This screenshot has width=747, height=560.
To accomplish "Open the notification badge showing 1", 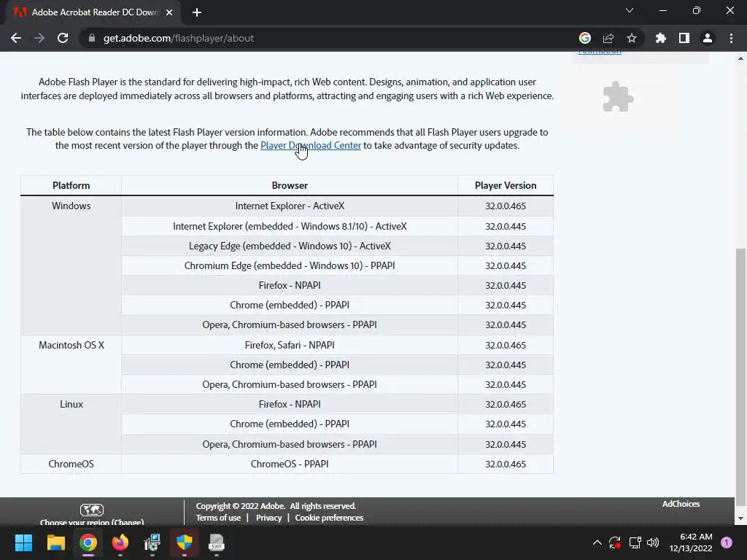I will point(727,542).
